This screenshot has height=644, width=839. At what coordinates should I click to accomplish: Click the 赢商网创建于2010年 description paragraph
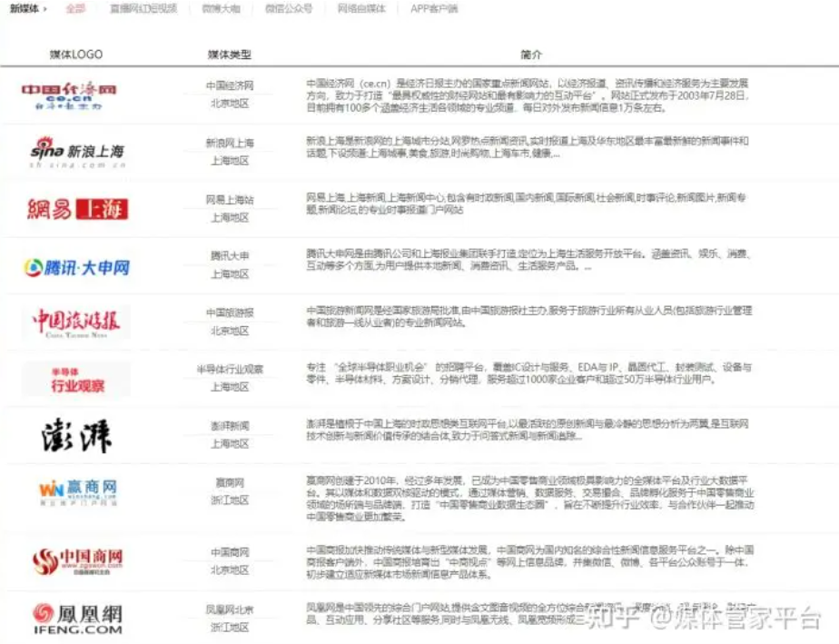pyautogui.click(x=530, y=499)
